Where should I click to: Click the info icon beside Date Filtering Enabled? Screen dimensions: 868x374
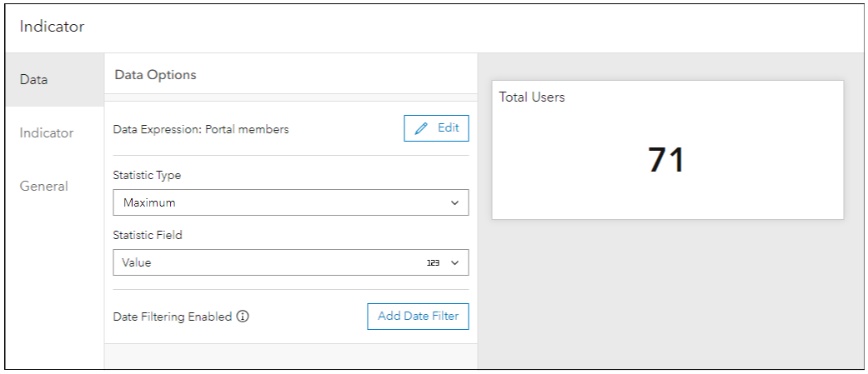[243, 317]
